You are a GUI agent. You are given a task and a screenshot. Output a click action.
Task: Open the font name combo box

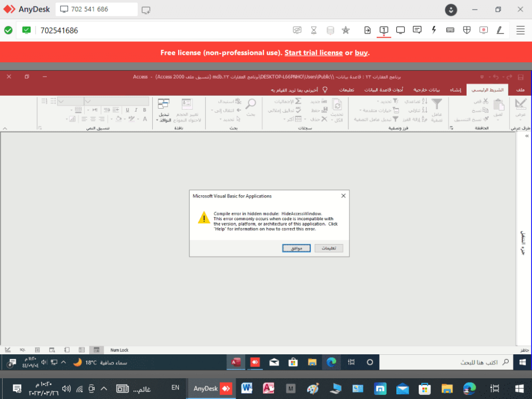117,101
